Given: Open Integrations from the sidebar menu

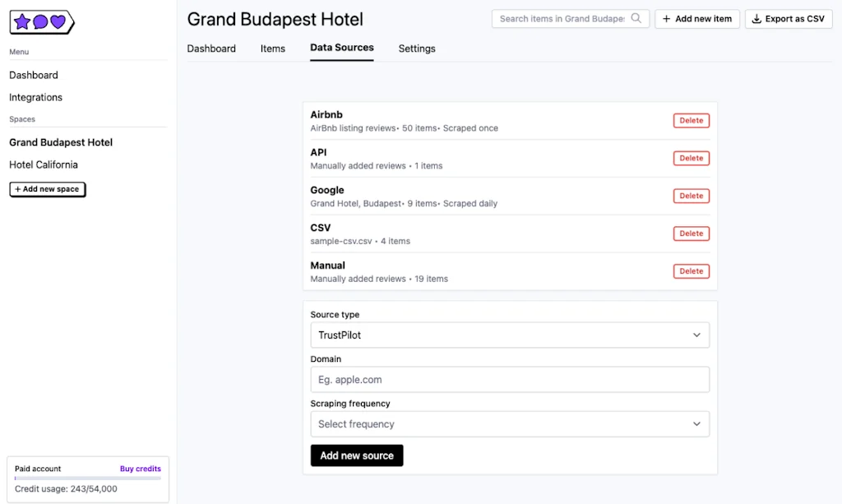Looking at the screenshot, I should coord(35,97).
